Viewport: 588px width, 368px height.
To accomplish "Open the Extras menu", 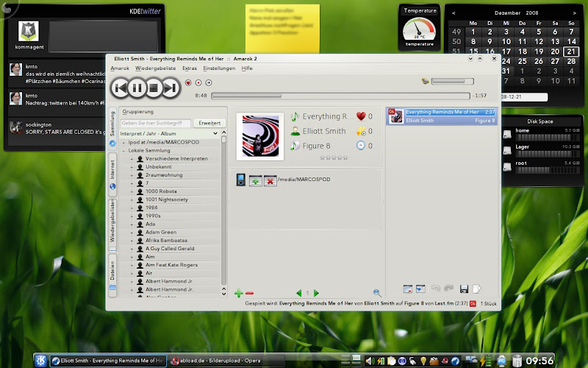I will click(190, 68).
